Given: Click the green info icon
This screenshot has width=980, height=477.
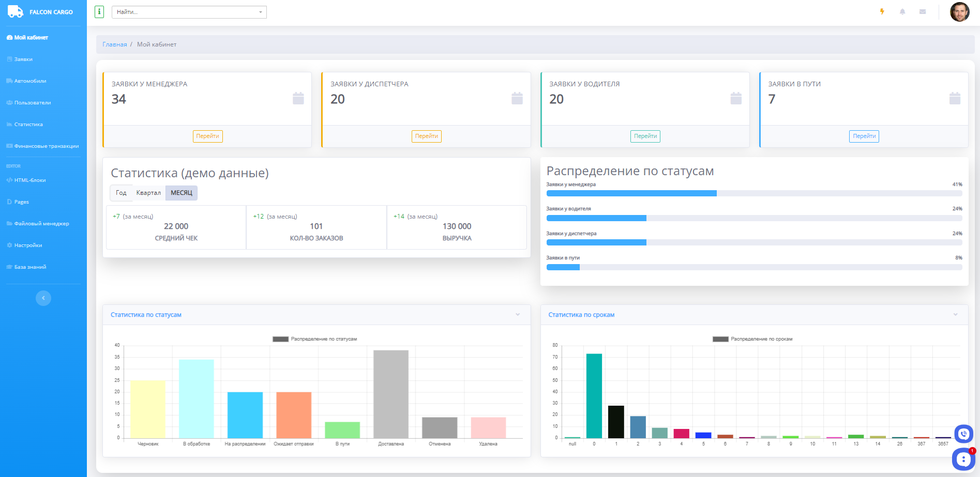Looking at the screenshot, I should [x=99, y=12].
